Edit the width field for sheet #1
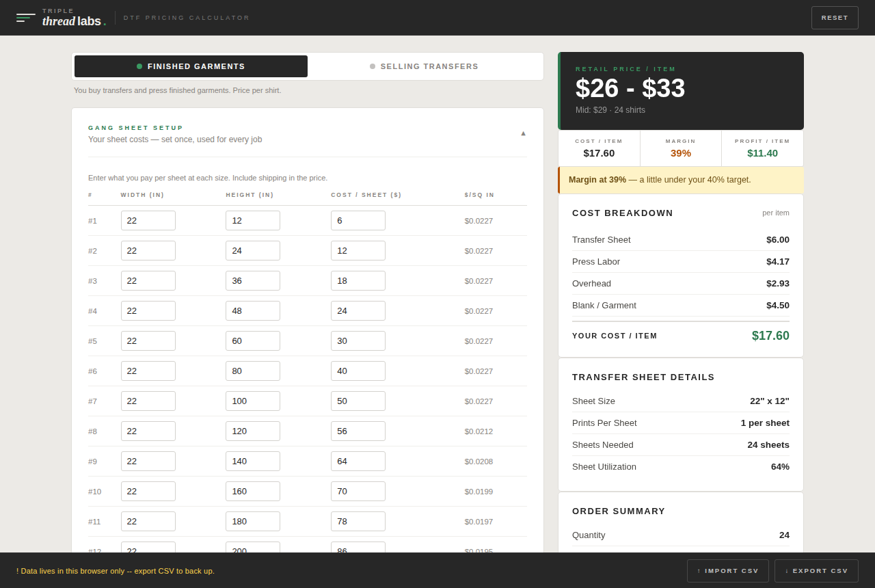The width and height of the screenshot is (875, 588). coord(148,221)
